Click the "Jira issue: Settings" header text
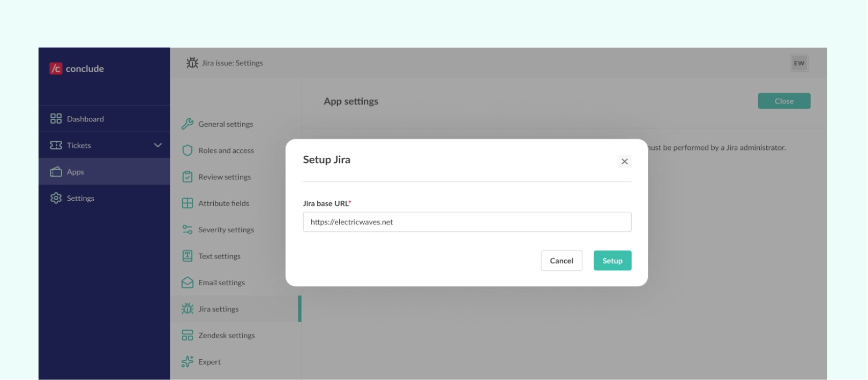 pos(232,63)
